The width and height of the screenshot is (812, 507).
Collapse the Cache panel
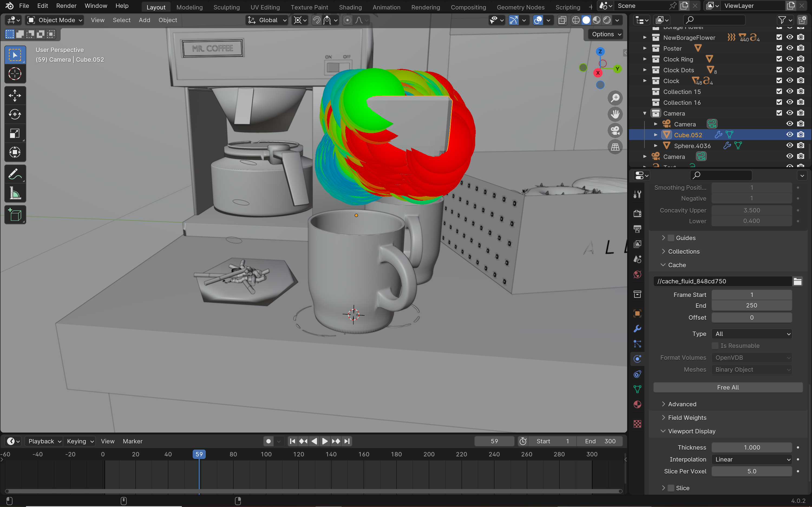point(677,265)
